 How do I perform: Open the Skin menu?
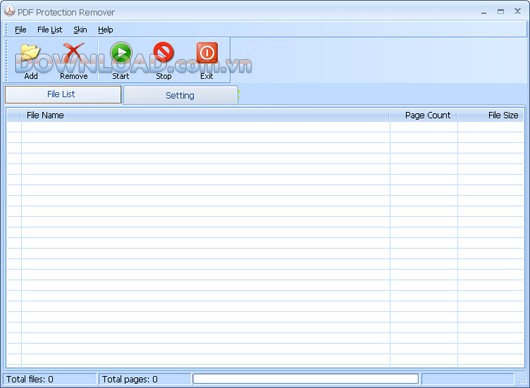pos(80,30)
